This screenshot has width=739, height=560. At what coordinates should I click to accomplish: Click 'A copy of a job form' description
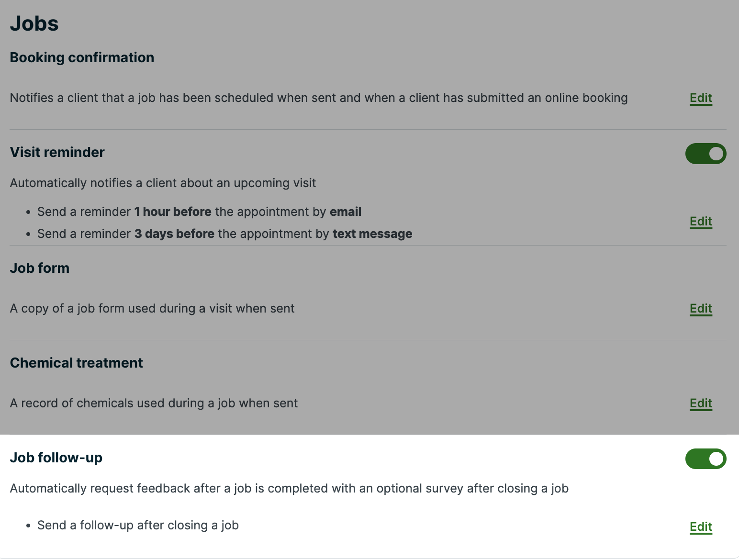coord(152,309)
